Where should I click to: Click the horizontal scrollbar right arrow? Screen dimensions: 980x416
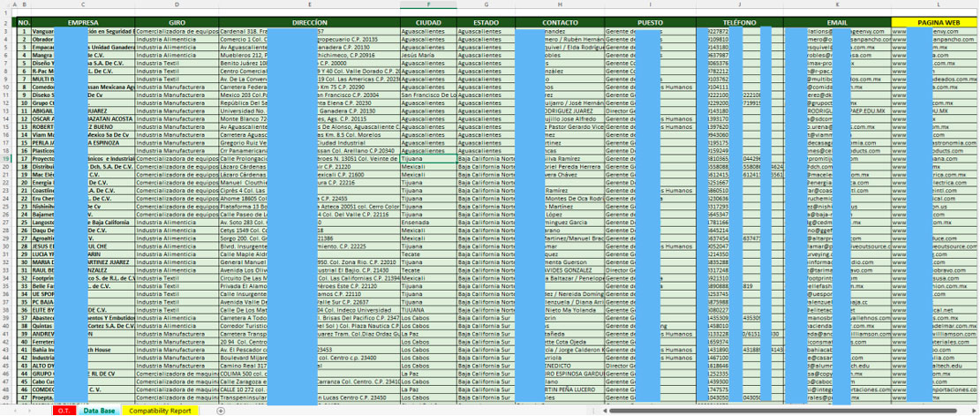click(x=974, y=411)
